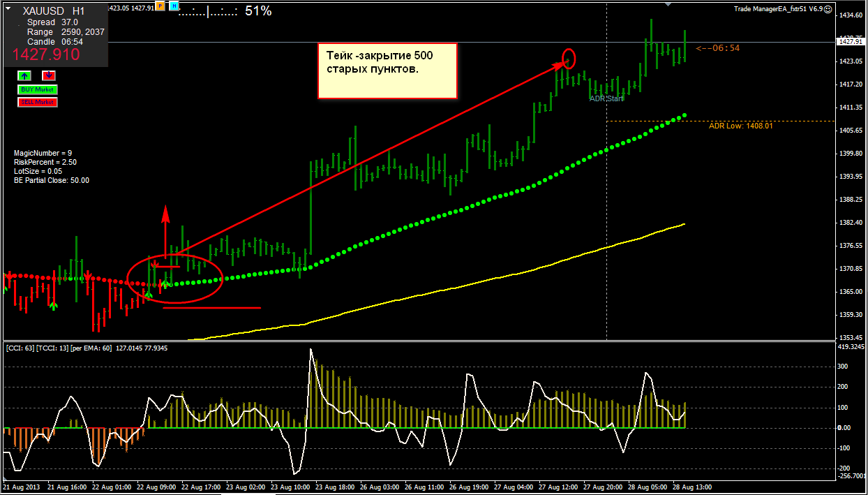The image size is (868, 495).
Task: Click the BE Partial Close: 50.00 label
Action: pyautogui.click(x=52, y=180)
